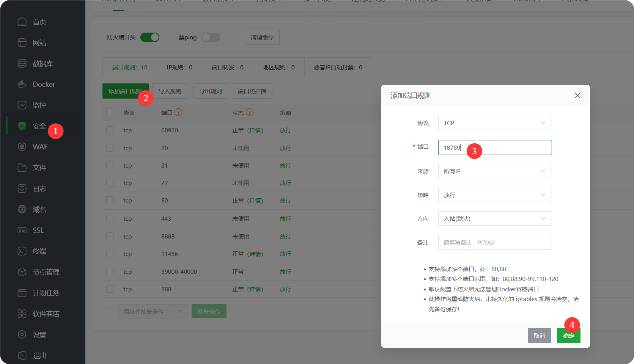Open 详情 link for port 888
Viewport: 634px width, 364px height.
pos(255,289)
